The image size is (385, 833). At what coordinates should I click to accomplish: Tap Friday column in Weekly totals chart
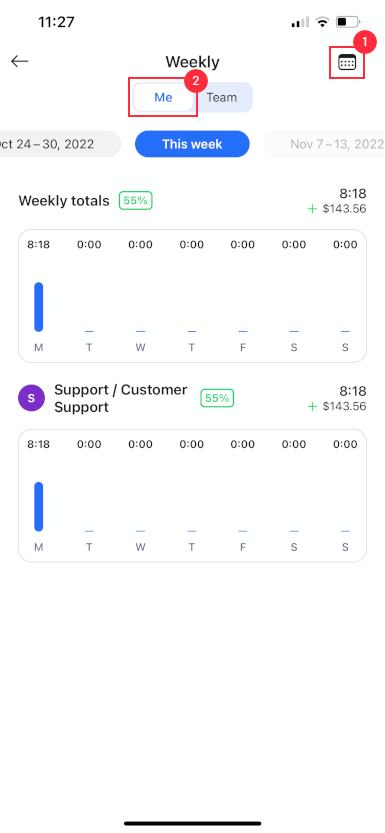tap(243, 296)
